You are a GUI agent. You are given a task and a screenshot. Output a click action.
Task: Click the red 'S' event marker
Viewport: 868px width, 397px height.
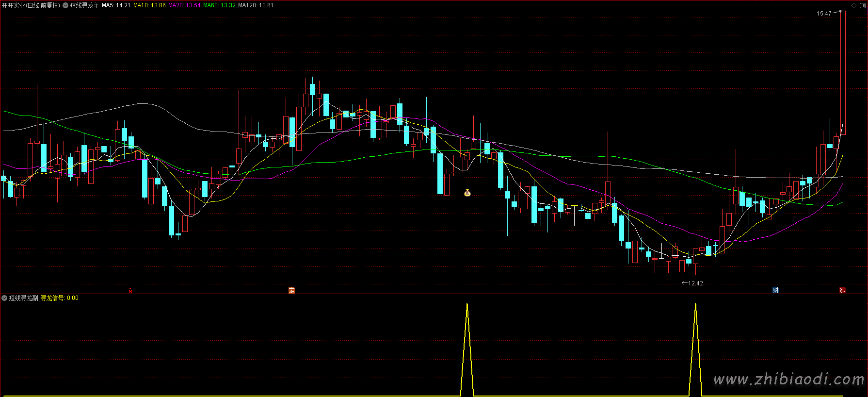pos(130,291)
